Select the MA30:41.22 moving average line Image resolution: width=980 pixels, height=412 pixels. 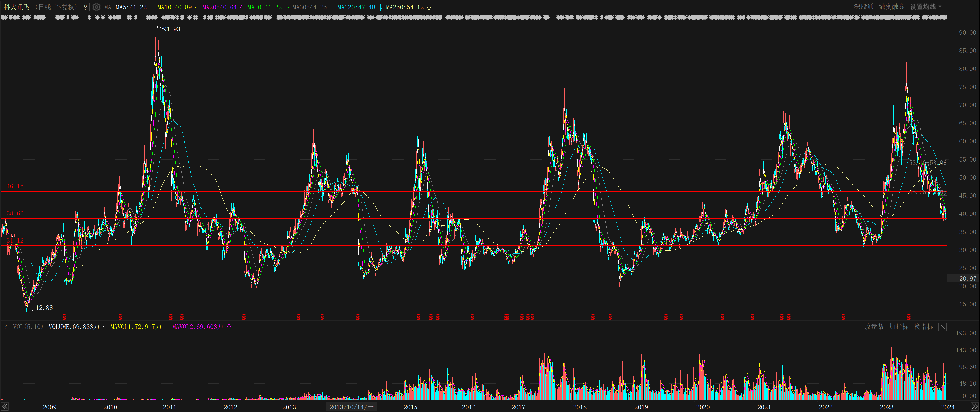(x=265, y=7)
